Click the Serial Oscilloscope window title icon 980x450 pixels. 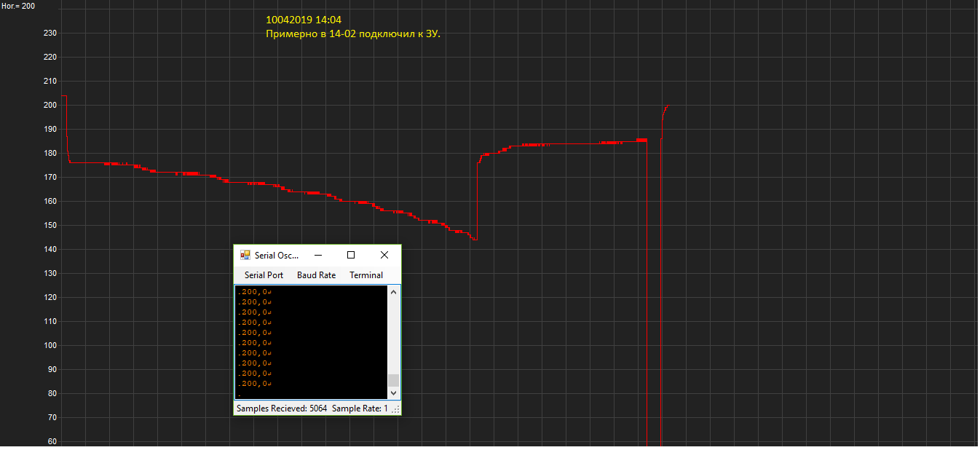(x=245, y=255)
